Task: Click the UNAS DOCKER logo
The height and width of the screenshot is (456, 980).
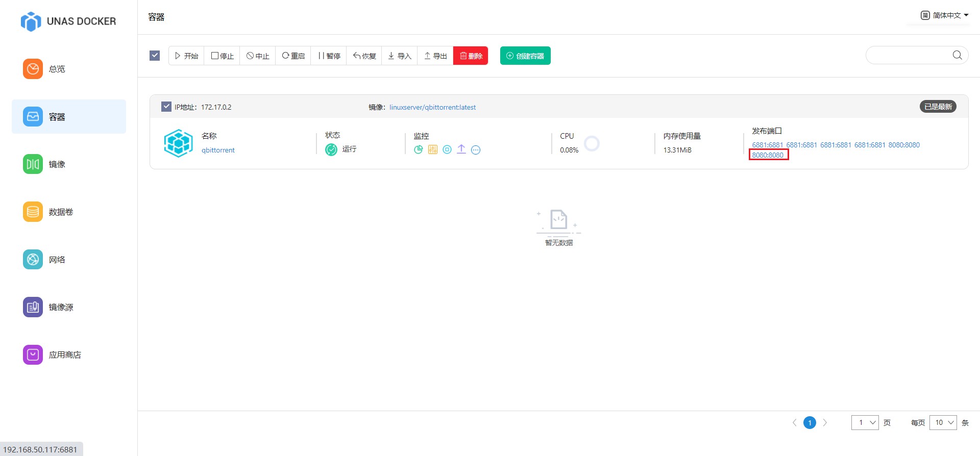Action: coord(68,21)
